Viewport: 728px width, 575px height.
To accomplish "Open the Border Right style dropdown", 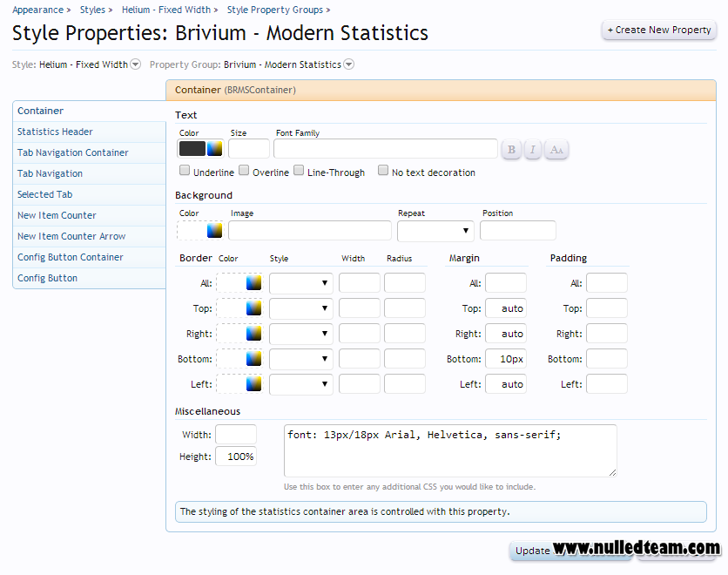I will pos(300,334).
